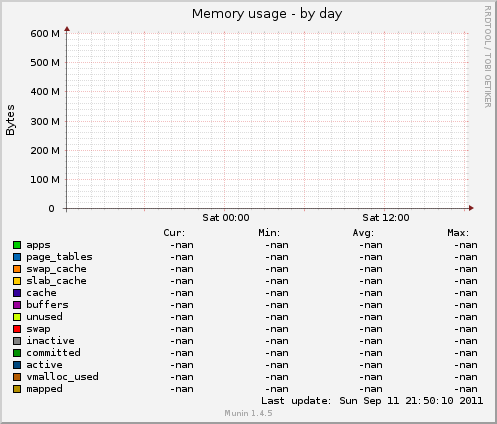The image size is (497, 424).
Task: Click the Min value for buffers
Action: (x=277, y=305)
